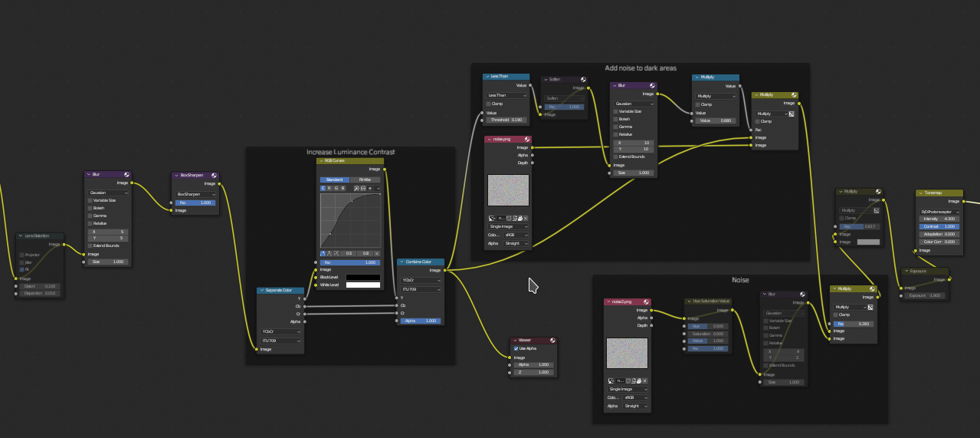Enable Extend Bounds in Add noise Blur node
This screenshot has width=980, height=438.
click(x=615, y=156)
